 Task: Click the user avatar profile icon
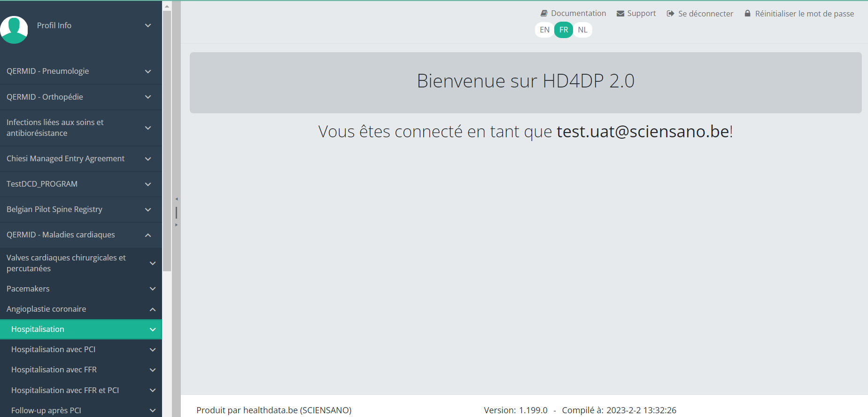click(14, 29)
